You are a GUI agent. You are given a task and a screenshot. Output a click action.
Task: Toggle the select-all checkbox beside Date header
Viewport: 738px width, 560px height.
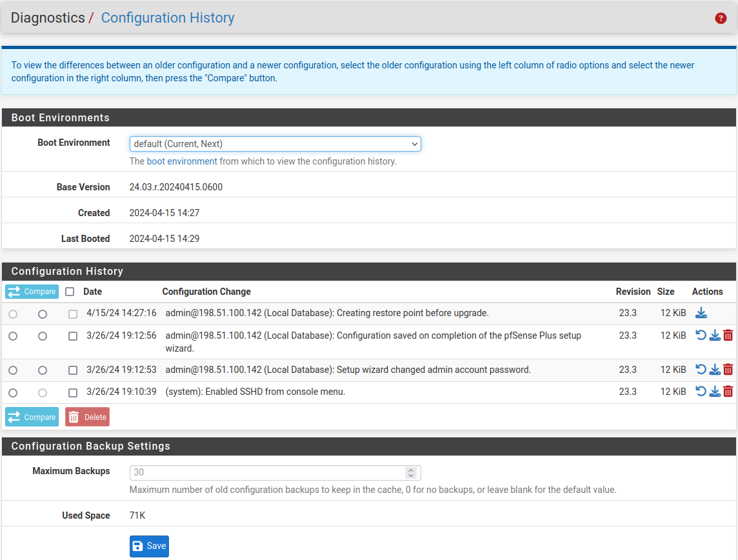70,292
